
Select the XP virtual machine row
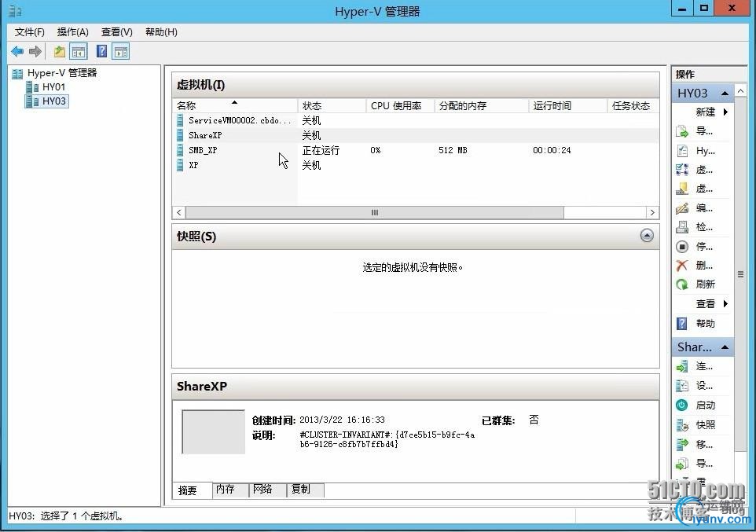pos(416,166)
